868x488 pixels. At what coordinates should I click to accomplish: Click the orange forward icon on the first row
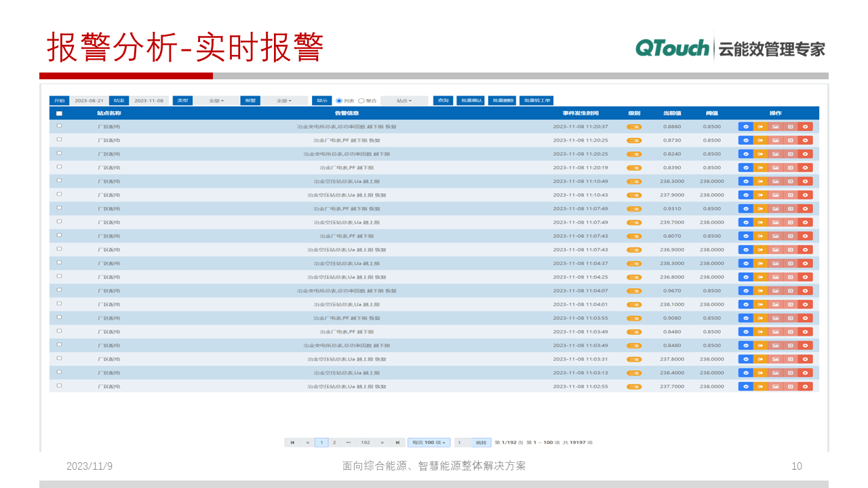pyautogui.click(x=759, y=127)
